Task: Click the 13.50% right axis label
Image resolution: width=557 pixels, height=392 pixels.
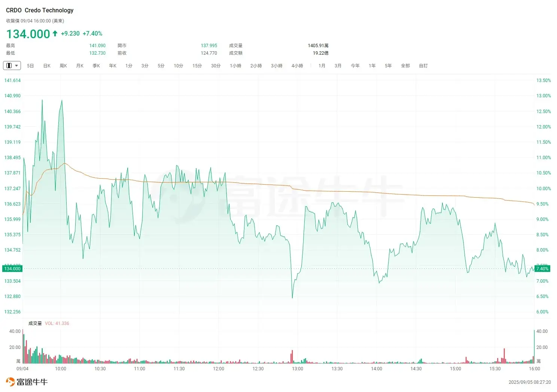Action: [x=544, y=80]
